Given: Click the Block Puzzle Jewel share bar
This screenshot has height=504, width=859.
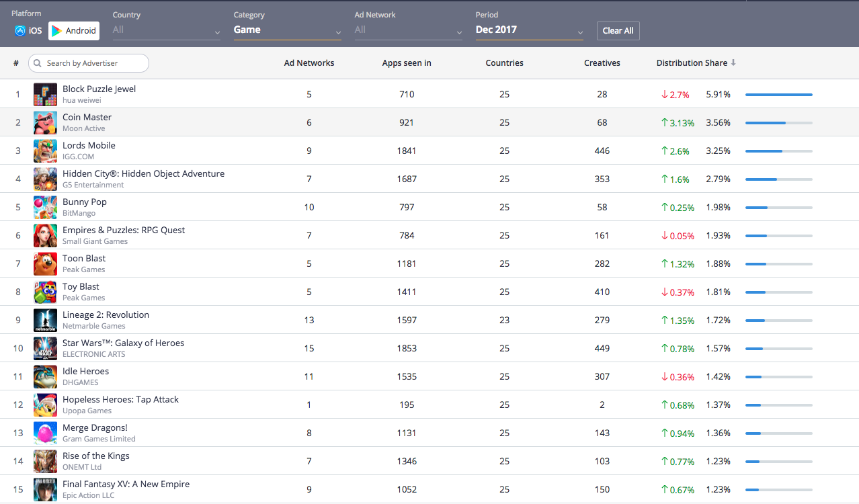Looking at the screenshot, I should 779,95.
